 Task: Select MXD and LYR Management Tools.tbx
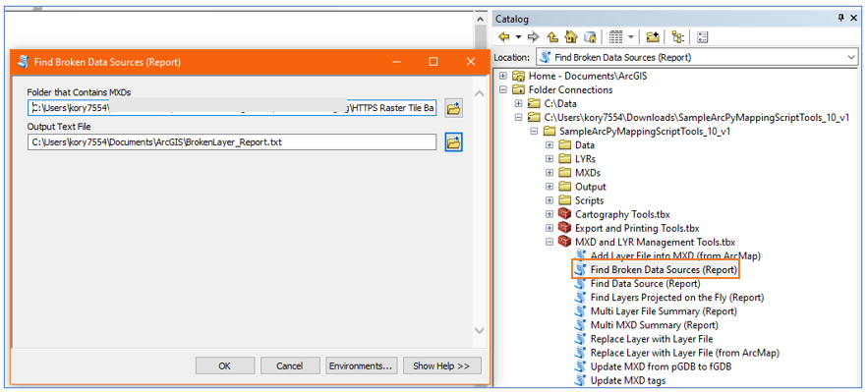(655, 242)
